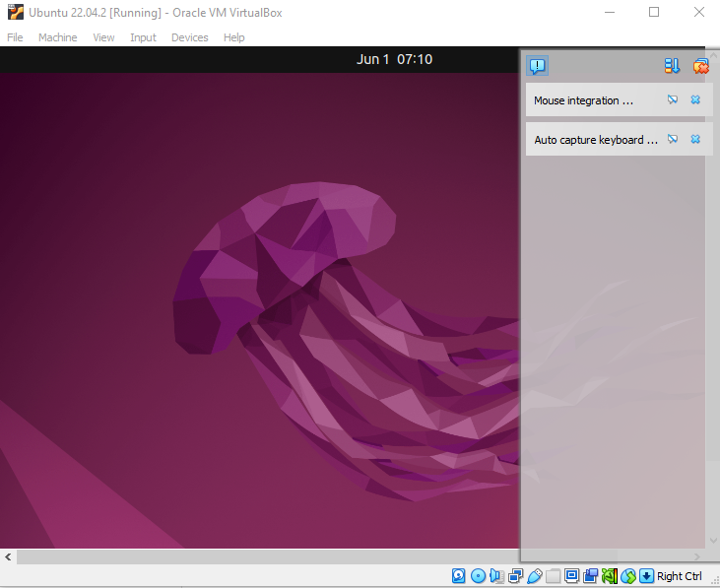The height and width of the screenshot is (588, 720).
Task: Dismiss the Auto capture keyboard notification
Action: (x=695, y=139)
